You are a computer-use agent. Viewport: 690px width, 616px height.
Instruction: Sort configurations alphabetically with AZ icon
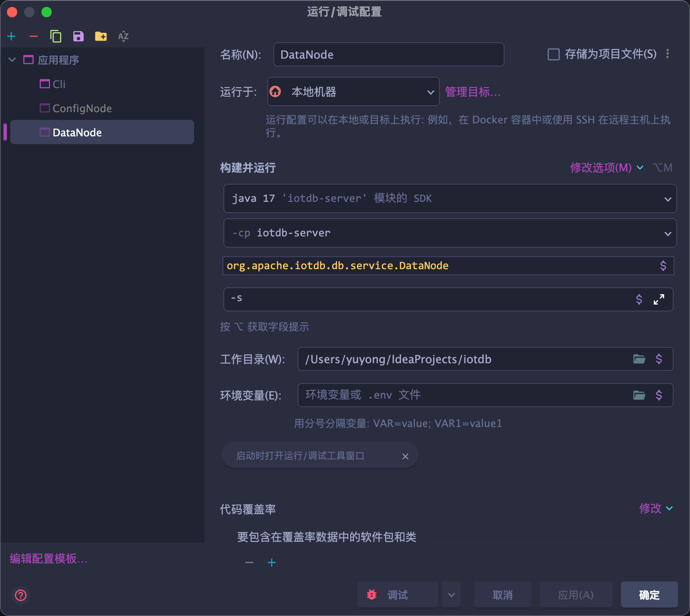coord(123,36)
